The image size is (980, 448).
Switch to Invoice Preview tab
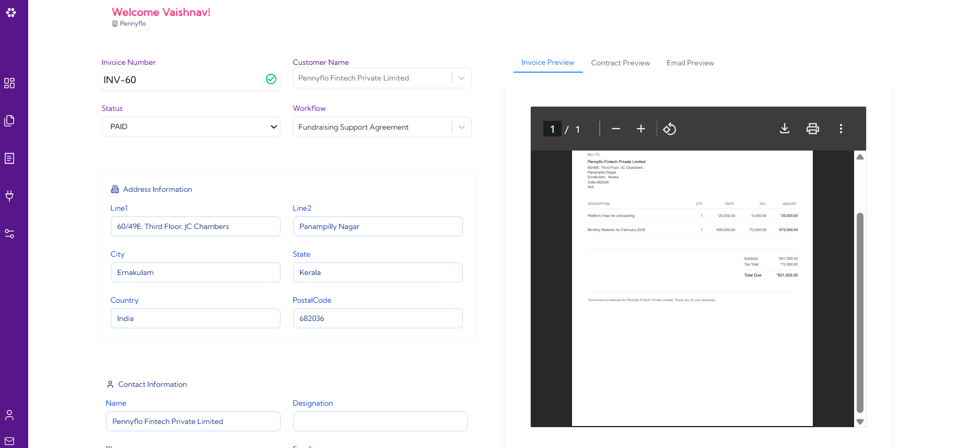coord(548,62)
